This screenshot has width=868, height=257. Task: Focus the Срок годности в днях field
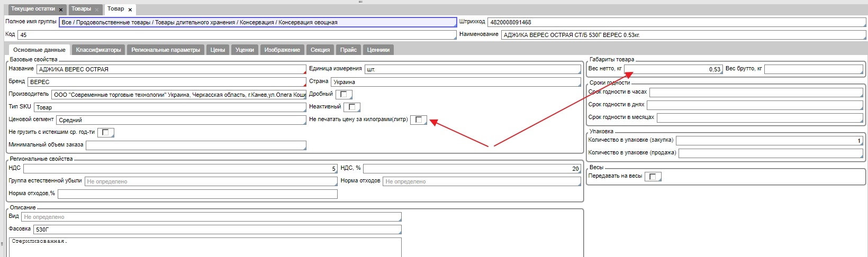click(x=754, y=105)
